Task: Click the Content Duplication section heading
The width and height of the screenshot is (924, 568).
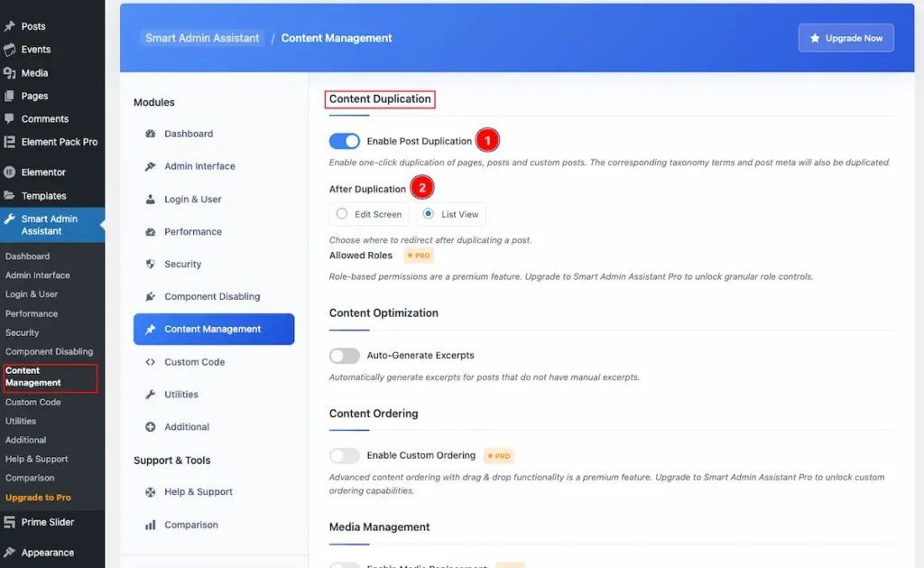Action: click(380, 99)
